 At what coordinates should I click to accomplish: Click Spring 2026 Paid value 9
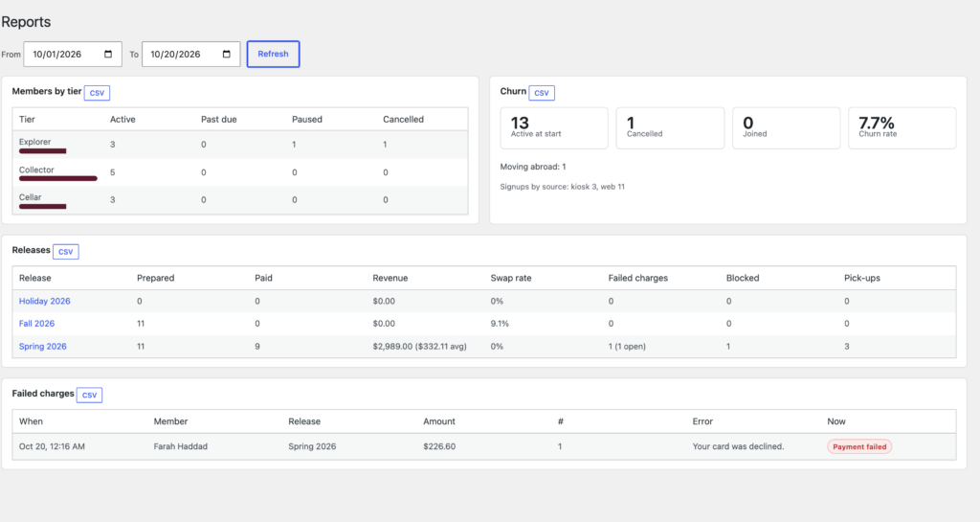[x=256, y=347]
